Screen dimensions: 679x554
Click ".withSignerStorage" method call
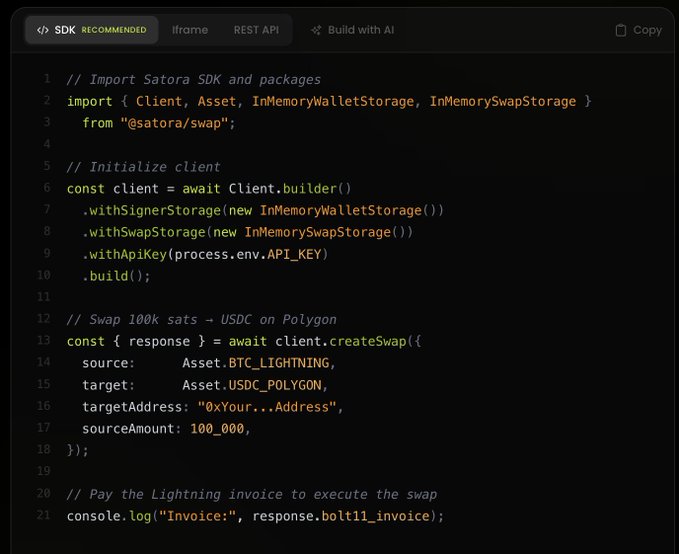[x=152, y=211]
